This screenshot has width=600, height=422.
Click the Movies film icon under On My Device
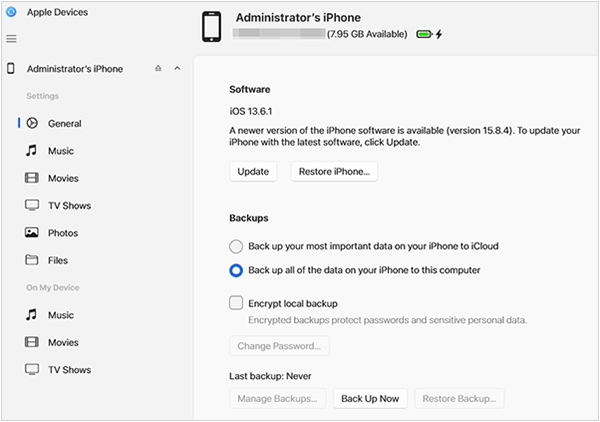(32, 342)
